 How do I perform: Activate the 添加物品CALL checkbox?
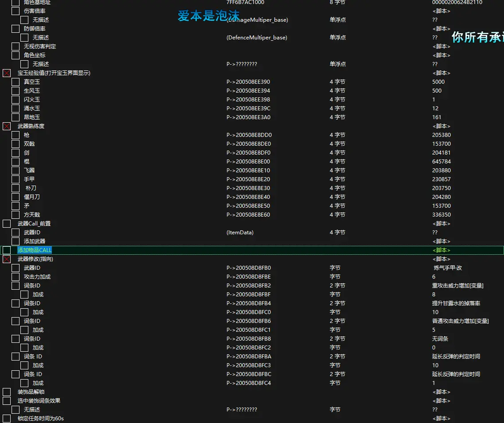pyautogui.click(x=7, y=250)
